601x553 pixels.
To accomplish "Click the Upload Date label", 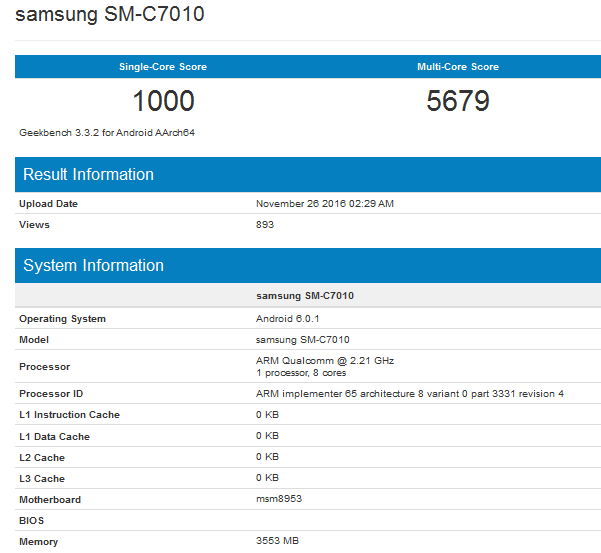I will point(48,204).
